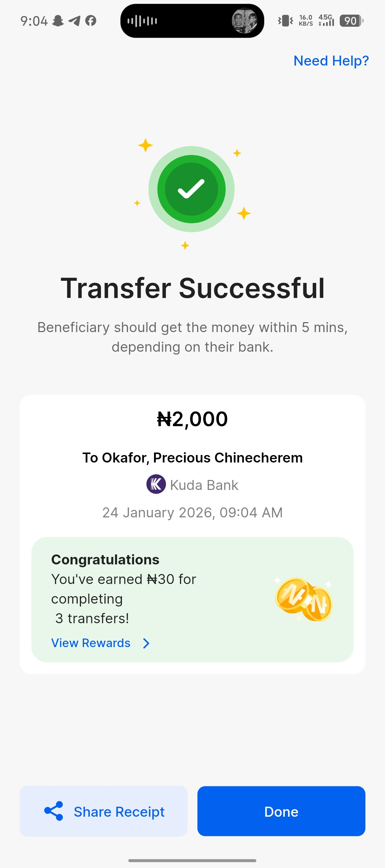Tap the Facebook notification icon in status bar

(91, 21)
